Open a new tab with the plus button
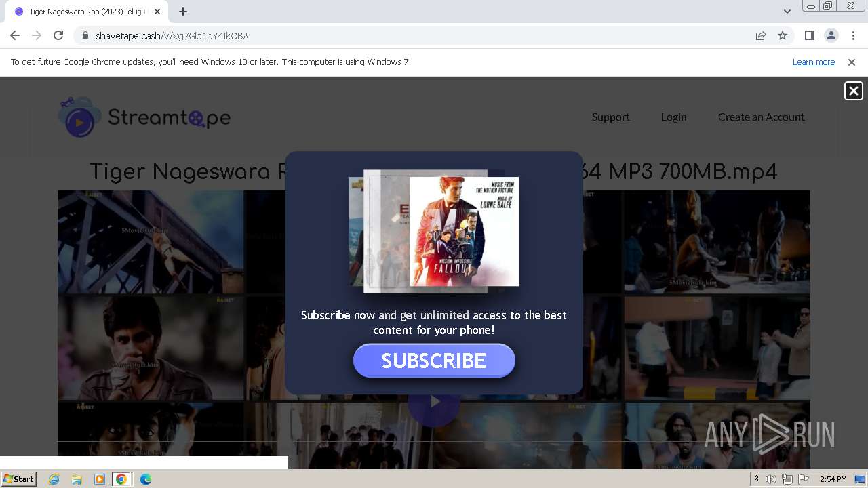This screenshot has height=488, width=868. coord(183,12)
